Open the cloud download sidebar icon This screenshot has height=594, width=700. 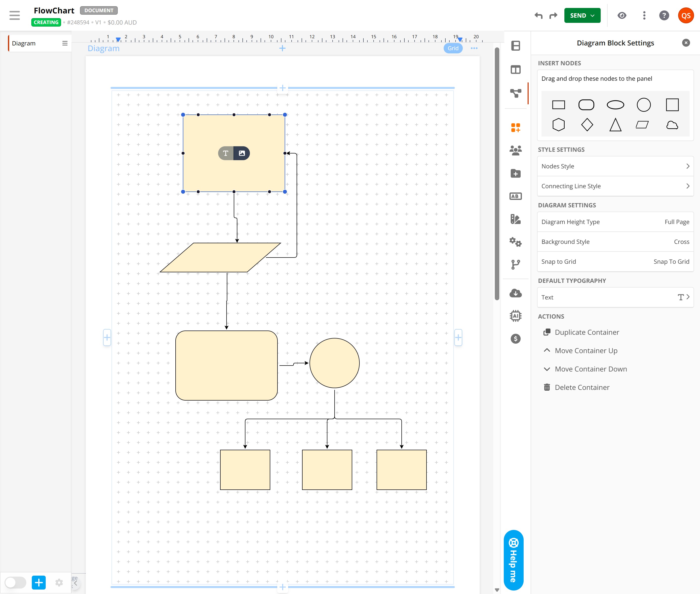pyautogui.click(x=515, y=293)
